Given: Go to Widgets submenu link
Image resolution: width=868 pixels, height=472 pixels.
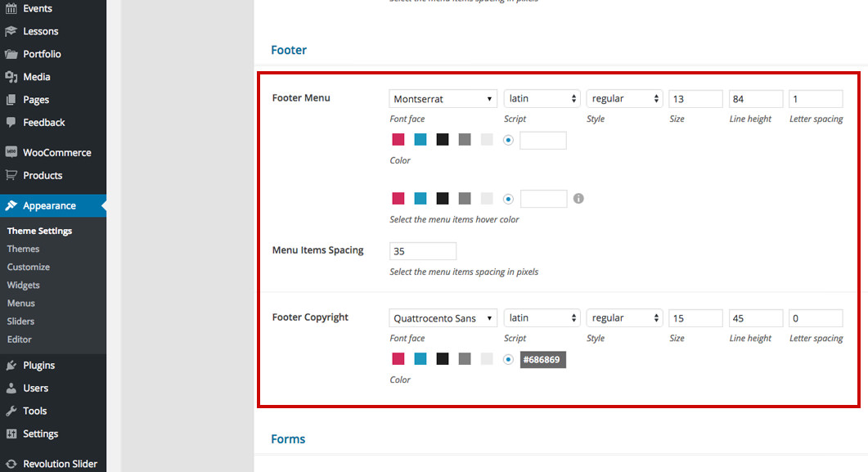Looking at the screenshot, I should (23, 285).
